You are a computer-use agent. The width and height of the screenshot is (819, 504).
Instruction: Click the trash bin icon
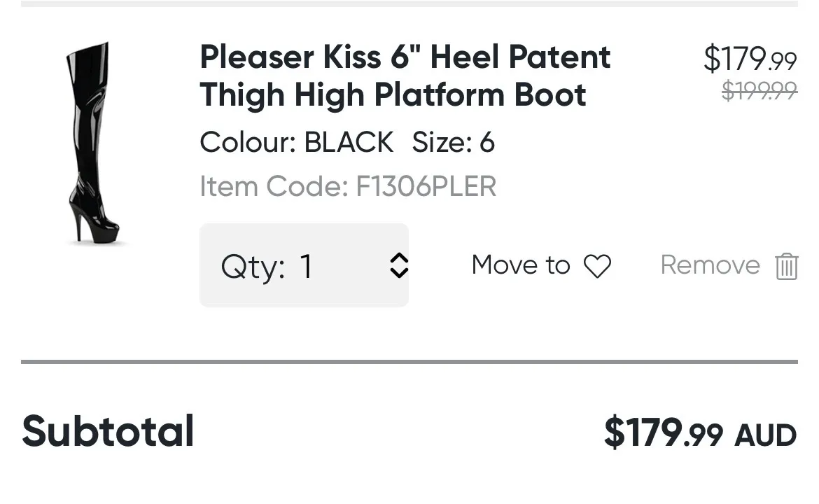click(786, 266)
